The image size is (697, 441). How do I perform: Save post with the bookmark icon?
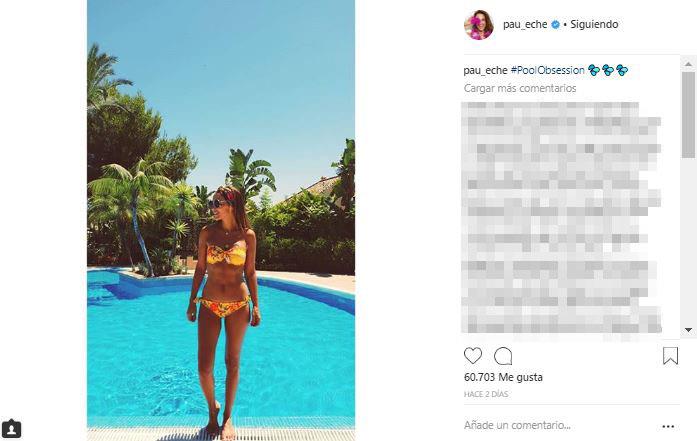click(x=670, y=356)
